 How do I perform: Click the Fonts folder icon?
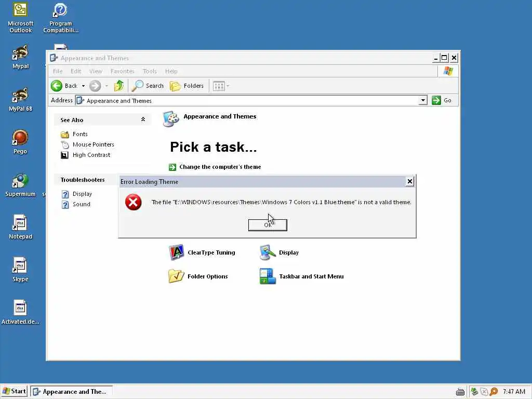pyautogui.click(x=64, y=135)
